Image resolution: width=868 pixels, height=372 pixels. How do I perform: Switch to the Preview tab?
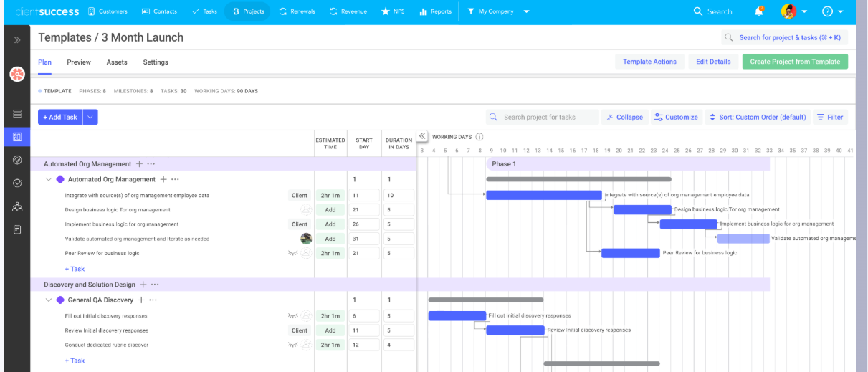click(79, 62)
